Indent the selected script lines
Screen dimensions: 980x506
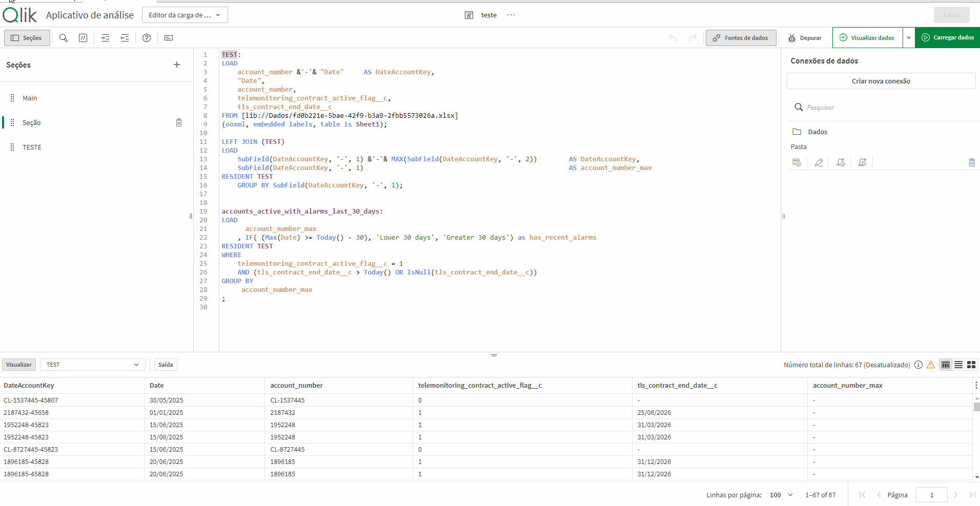pyautogui.click(x=105, y=38)
